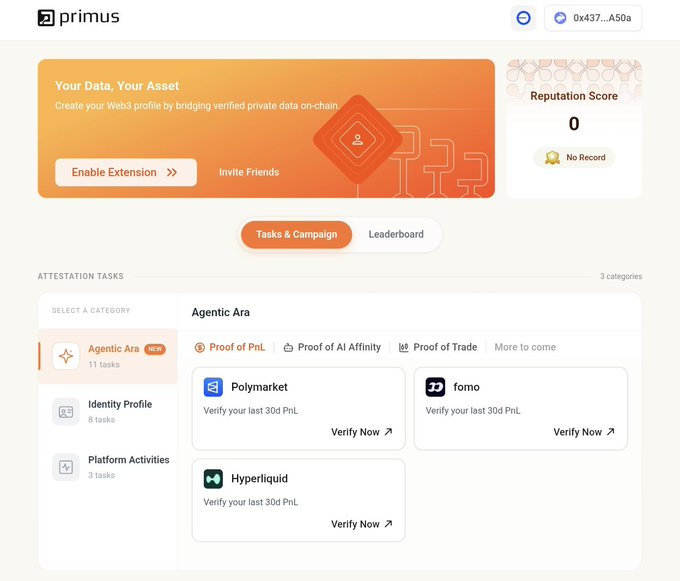Click the Proof of PnL dollar icon
The image size is (680, 581).
pyautogui.click(x=199, y=347)
